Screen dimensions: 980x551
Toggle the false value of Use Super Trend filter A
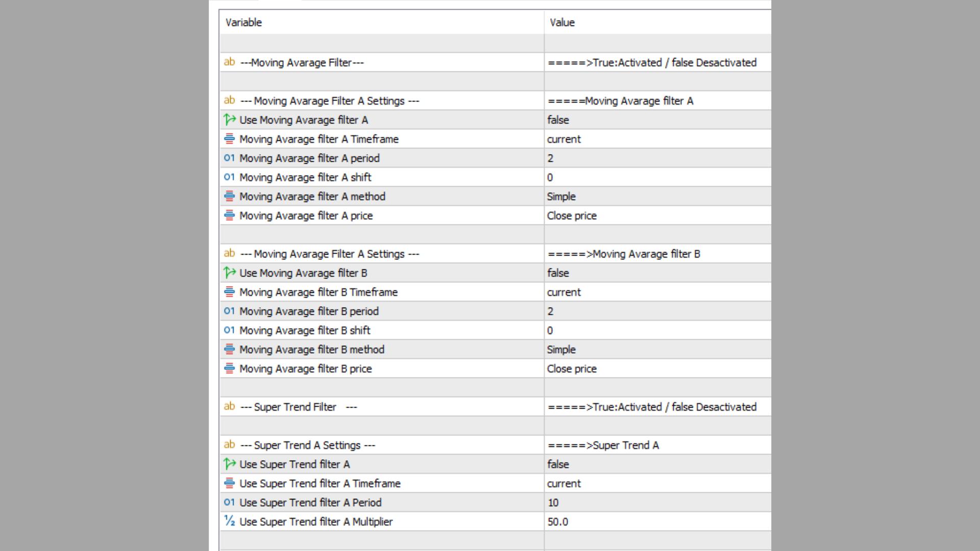558,464
